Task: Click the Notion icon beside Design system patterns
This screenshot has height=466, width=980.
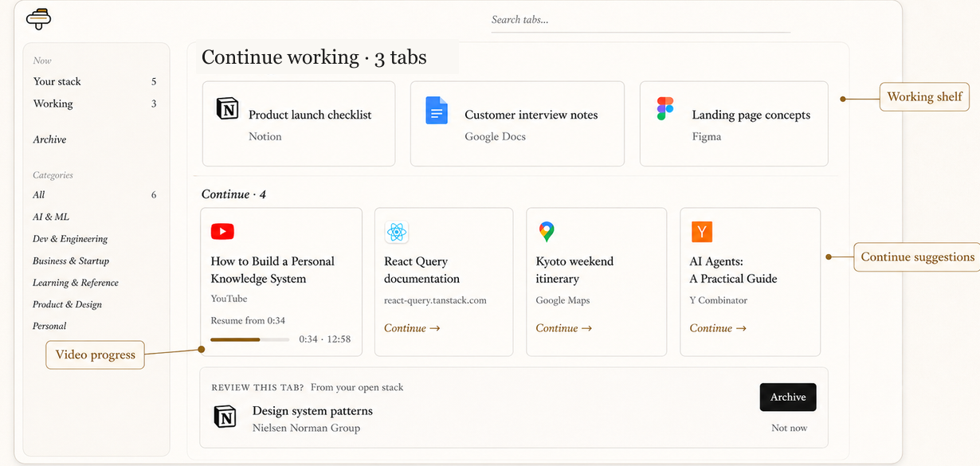Action: pos(225,417)
